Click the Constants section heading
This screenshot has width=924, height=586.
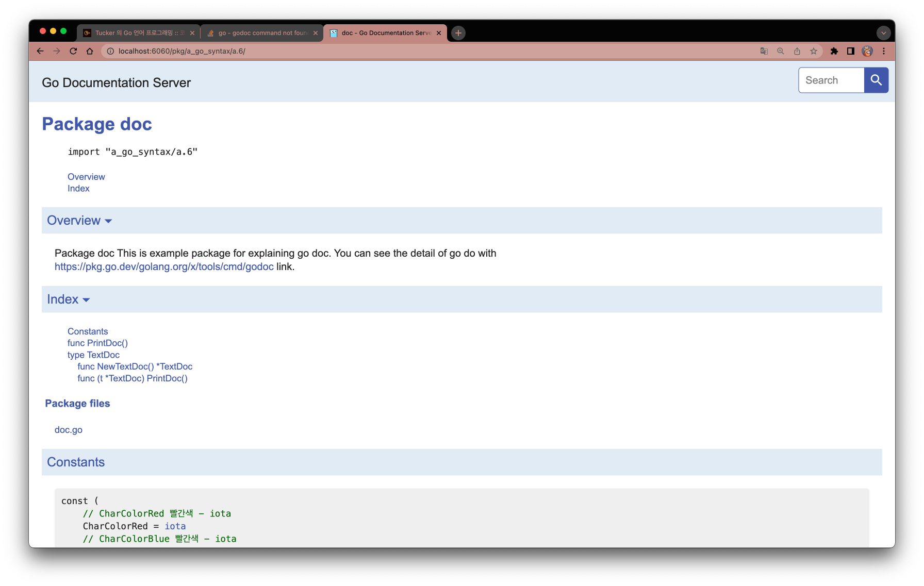coord(76,462)
